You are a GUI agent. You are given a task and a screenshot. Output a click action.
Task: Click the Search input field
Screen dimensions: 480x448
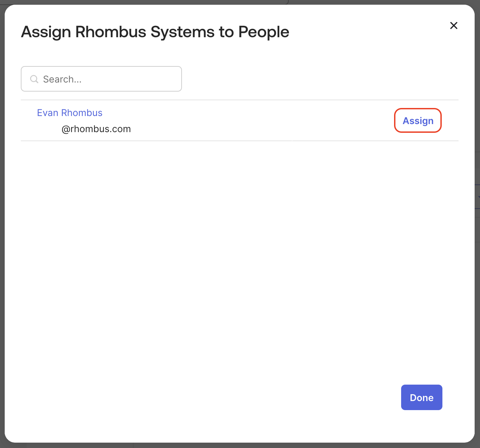point(101,79)
